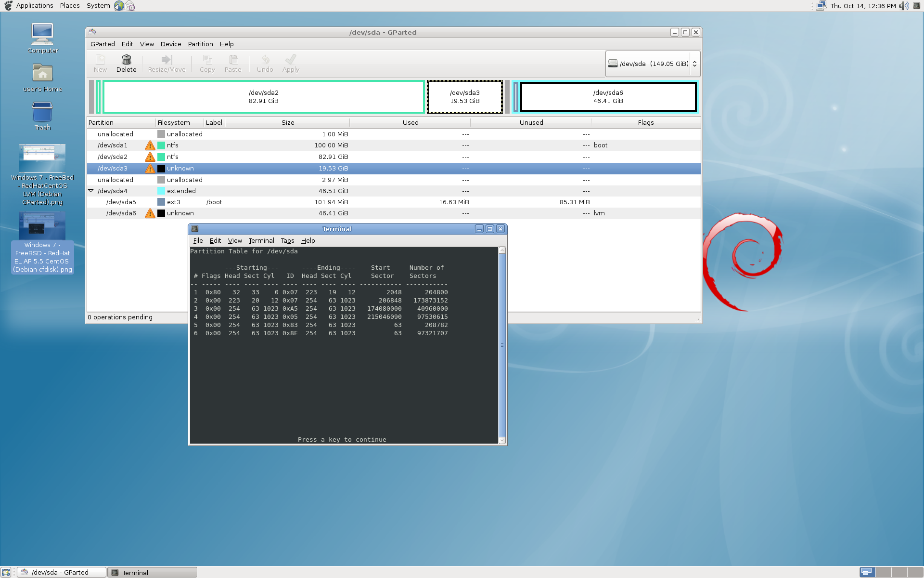This screenshot has height=578, width=924.
Task: Click the warning icon on /dev/sda6 row
Action: click(150, 213)
